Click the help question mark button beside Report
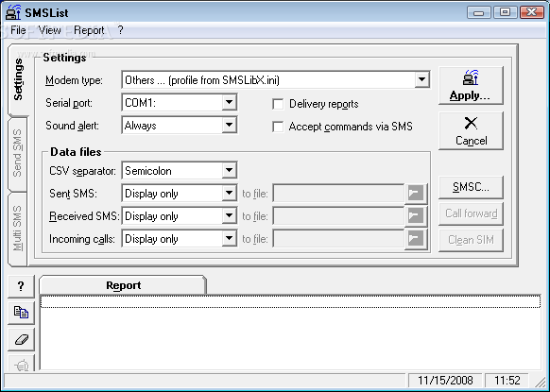Screen dimensions: 550x392 [21, 286]
